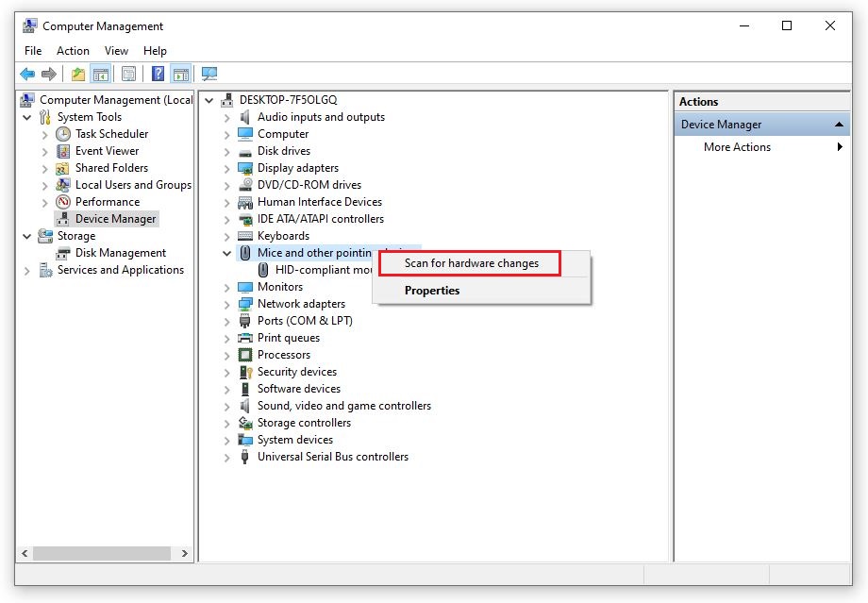Open the Properties toolbar icon
Viewport: 868px width, 603px height.
coord(129,74)
